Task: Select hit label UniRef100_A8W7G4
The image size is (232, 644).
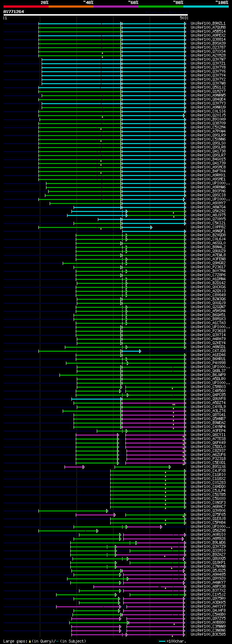Action: pos(208,207)
